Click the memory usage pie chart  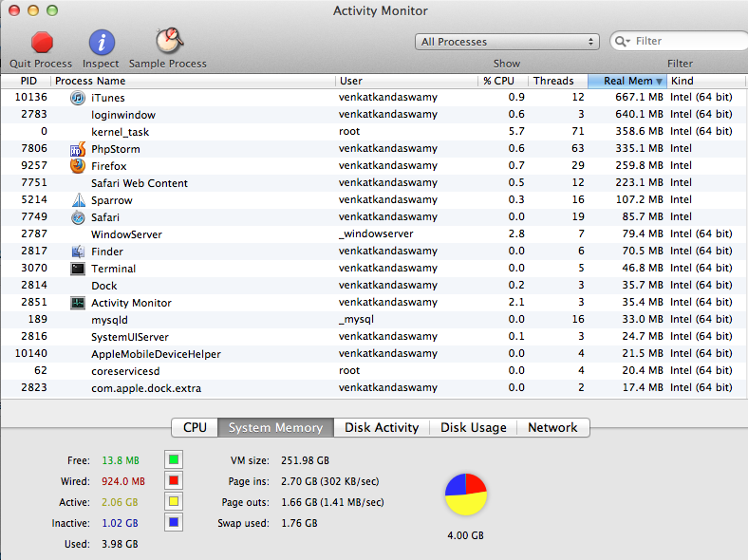coord(465,495)
